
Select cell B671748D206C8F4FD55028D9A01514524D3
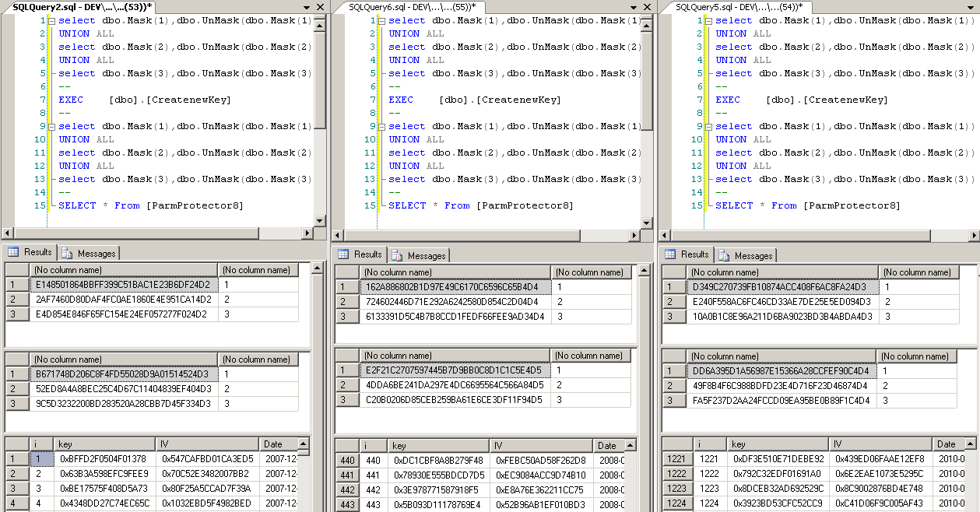pyautogui.click(x=124, y=374)
